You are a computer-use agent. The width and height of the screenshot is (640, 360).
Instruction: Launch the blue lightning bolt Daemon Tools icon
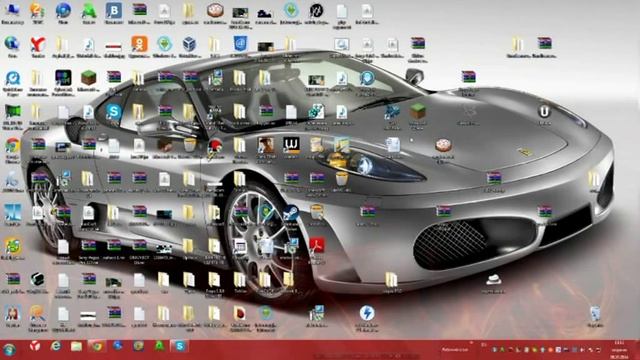[367, 313]
